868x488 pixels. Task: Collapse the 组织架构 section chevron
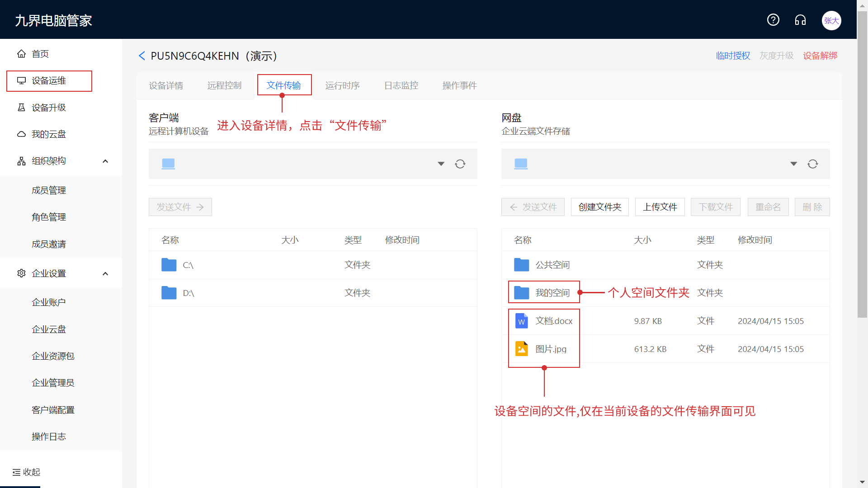(x=105, y=161)
